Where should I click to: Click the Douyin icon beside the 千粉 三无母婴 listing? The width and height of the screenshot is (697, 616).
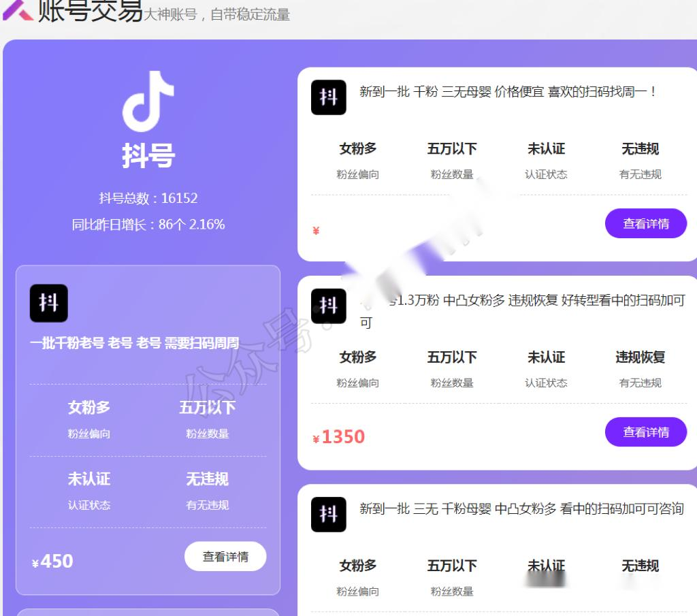tap(329, 97)
